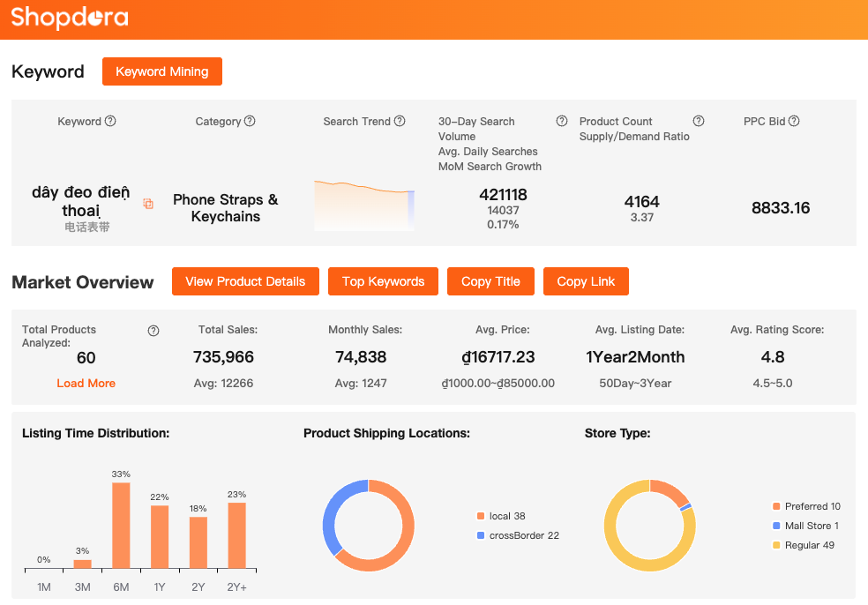Toggle the Preferred store legend entry
The image size is (868, 605).
click(x=806, y=506)
